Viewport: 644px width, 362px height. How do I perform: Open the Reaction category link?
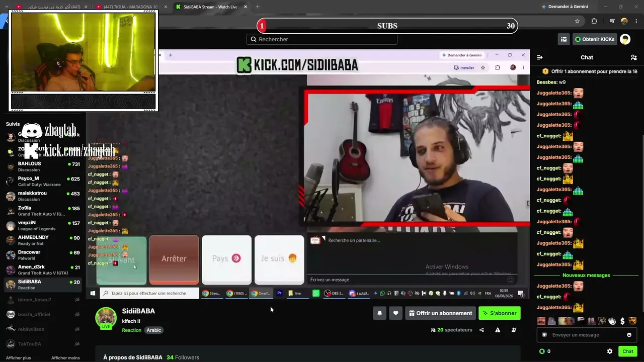[131, 330]
